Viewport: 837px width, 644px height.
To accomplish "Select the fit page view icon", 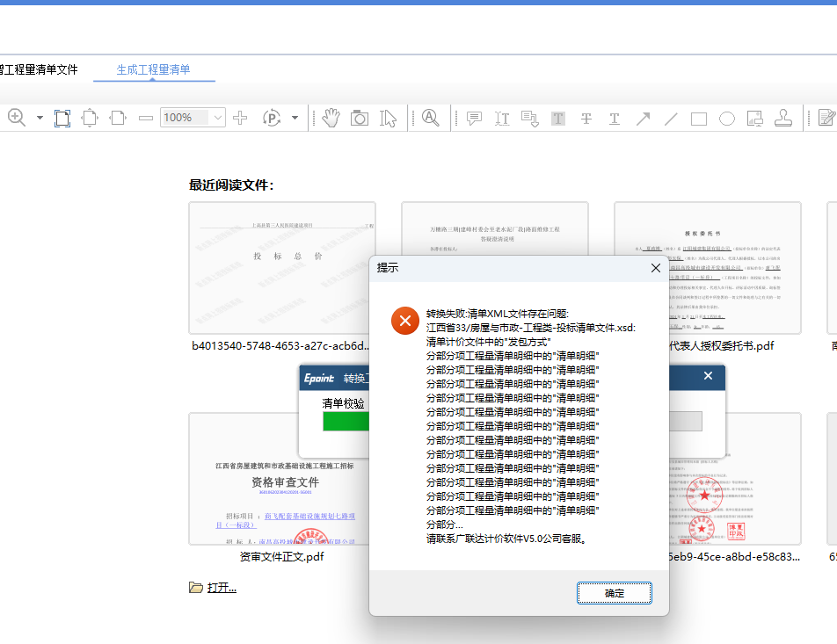I will (x=62, y=118).
